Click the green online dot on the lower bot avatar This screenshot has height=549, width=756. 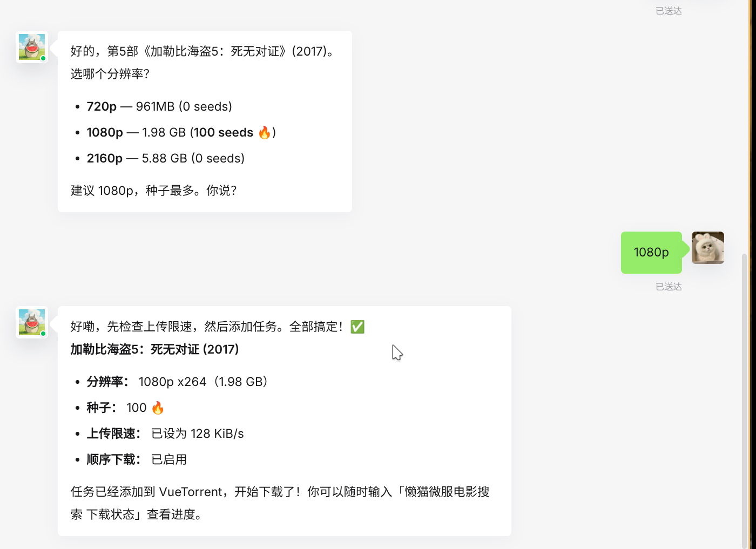click(x=43, y=334)
